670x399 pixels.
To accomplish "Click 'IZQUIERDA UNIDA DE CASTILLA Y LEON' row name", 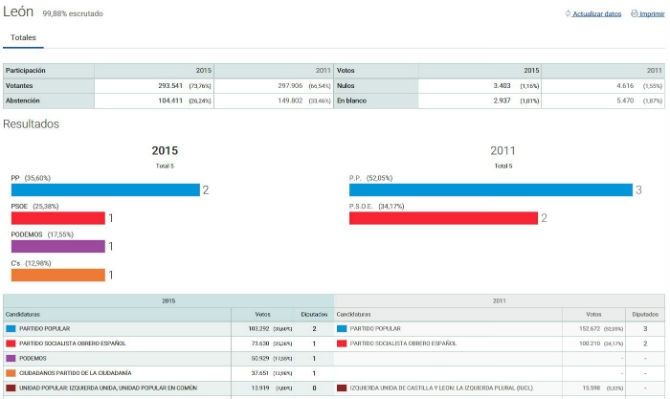I will [441, 388].
